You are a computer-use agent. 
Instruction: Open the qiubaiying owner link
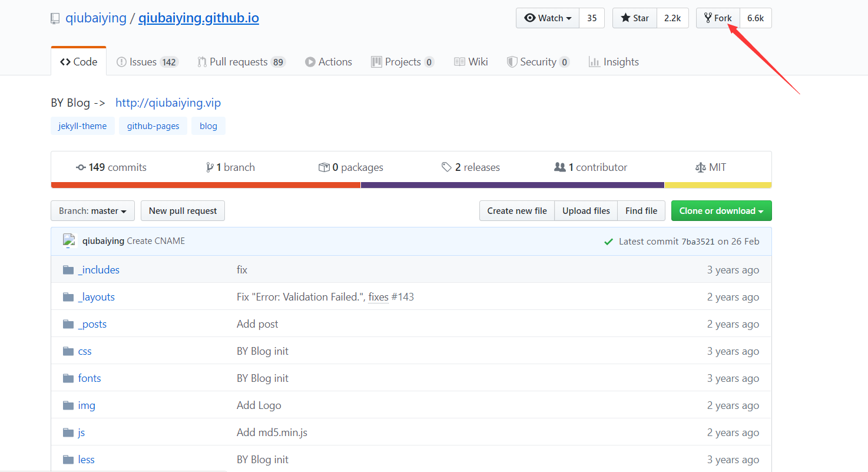(96, 18)
